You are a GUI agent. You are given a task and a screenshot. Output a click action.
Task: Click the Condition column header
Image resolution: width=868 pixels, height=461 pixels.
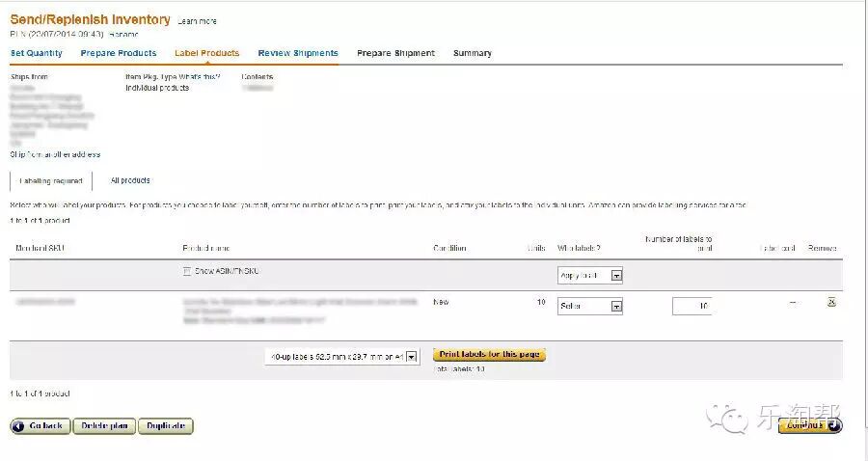click(449, 248)
